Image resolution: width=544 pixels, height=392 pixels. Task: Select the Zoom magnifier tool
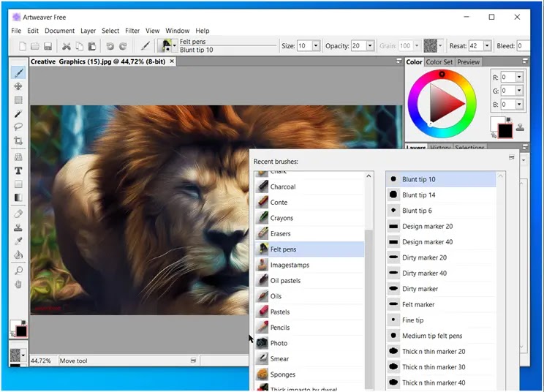coord(18,271)
